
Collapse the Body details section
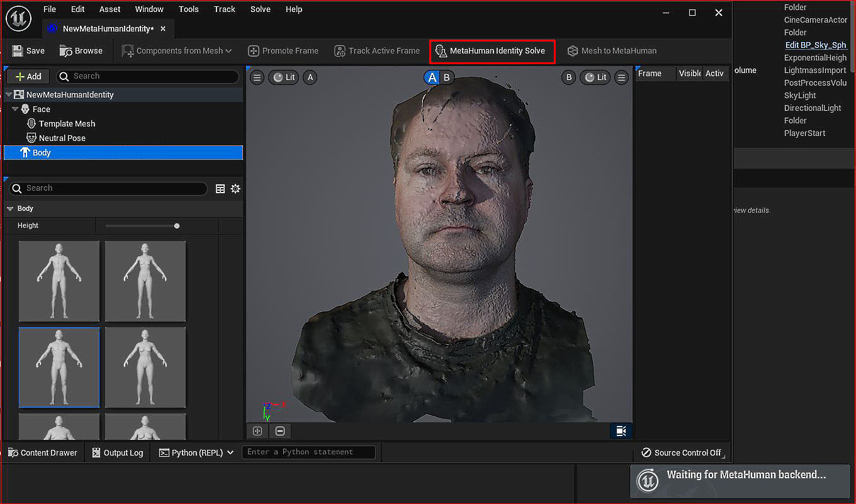coord(10,209)
